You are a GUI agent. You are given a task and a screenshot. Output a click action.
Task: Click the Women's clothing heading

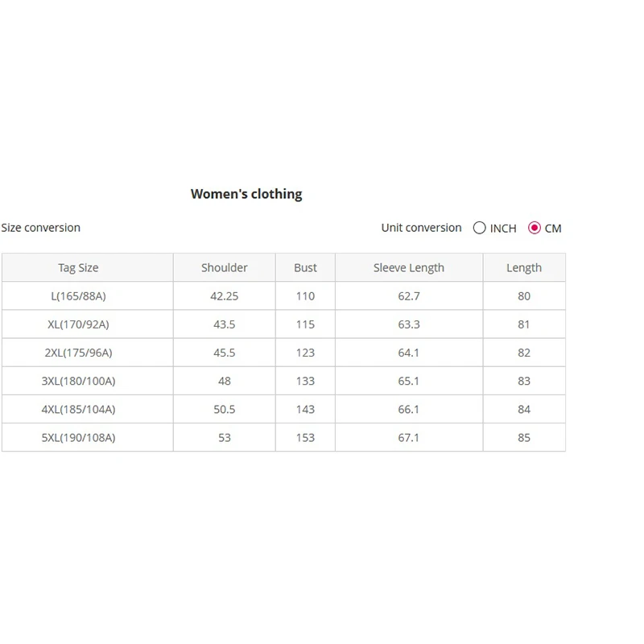pos(246,194)
